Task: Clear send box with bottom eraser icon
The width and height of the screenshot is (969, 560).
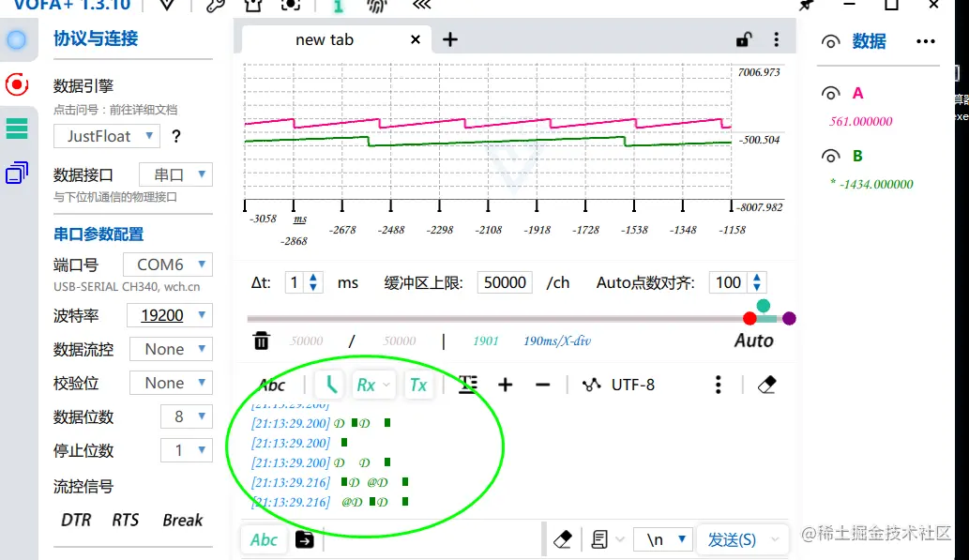Action: [563, 539]
